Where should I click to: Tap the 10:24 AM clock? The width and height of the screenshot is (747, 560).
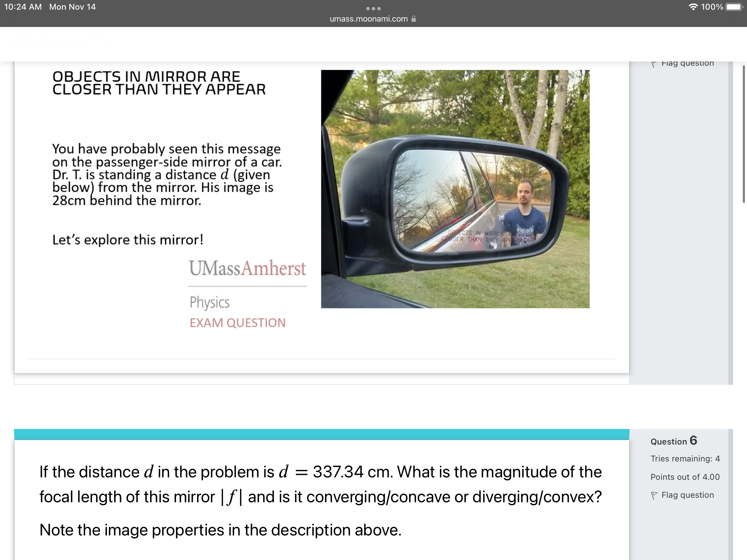click(x=23, y=7)
